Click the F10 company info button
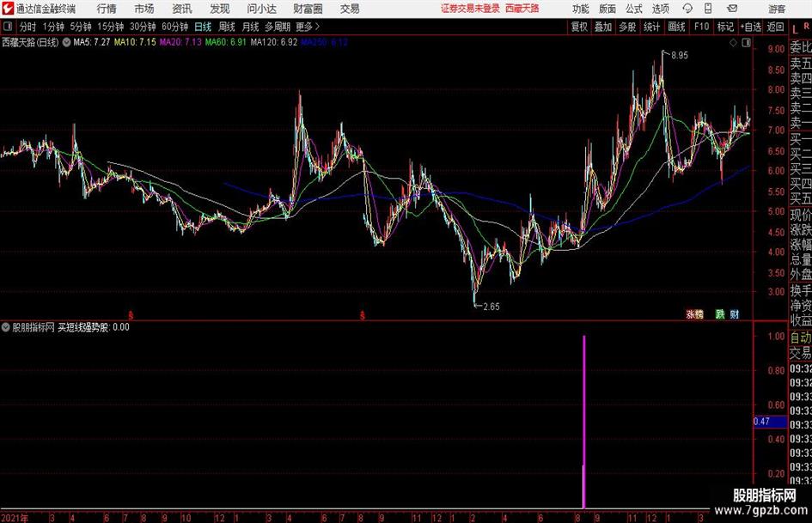812x523 pixels. pyautogui.click(x=701, y=27)
